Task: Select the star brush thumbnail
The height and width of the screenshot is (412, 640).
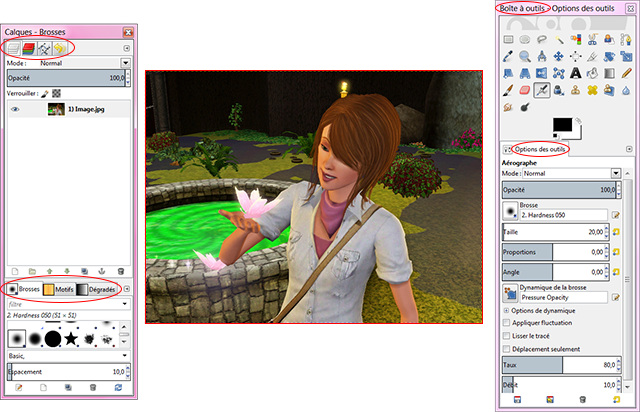Action: pyautogui.click(x=71, y=339)
